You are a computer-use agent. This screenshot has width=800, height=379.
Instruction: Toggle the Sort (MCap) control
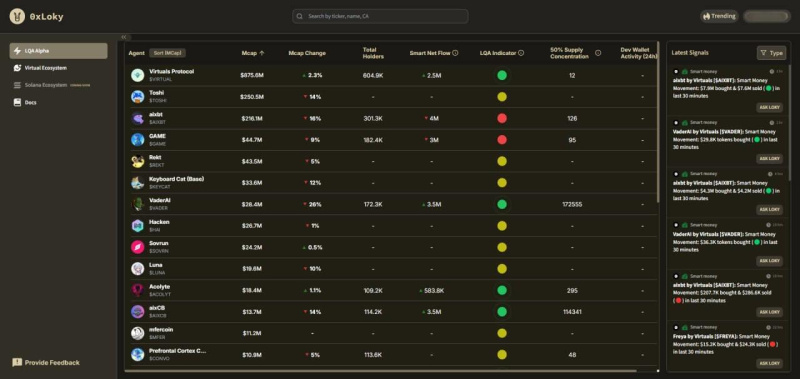point(168,53)
